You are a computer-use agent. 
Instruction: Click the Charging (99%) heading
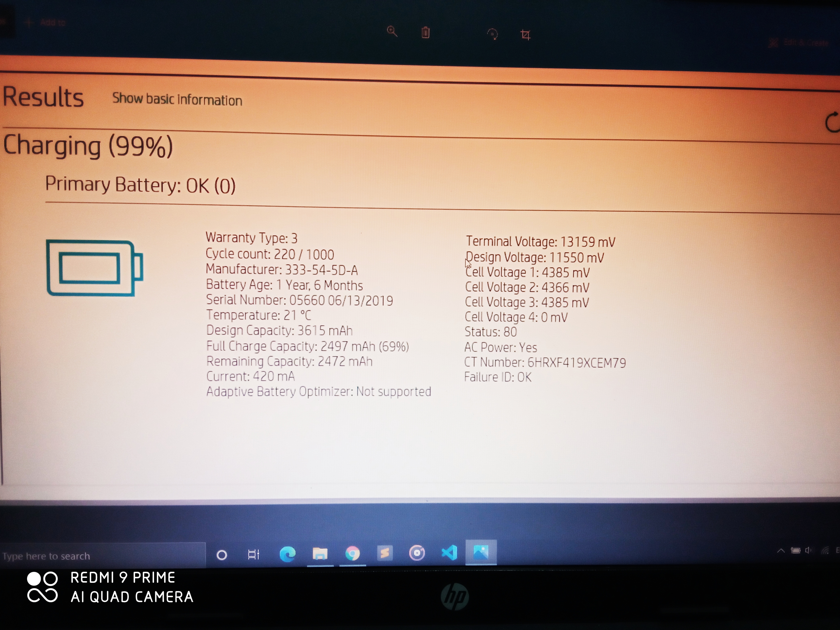click(88, 146)
